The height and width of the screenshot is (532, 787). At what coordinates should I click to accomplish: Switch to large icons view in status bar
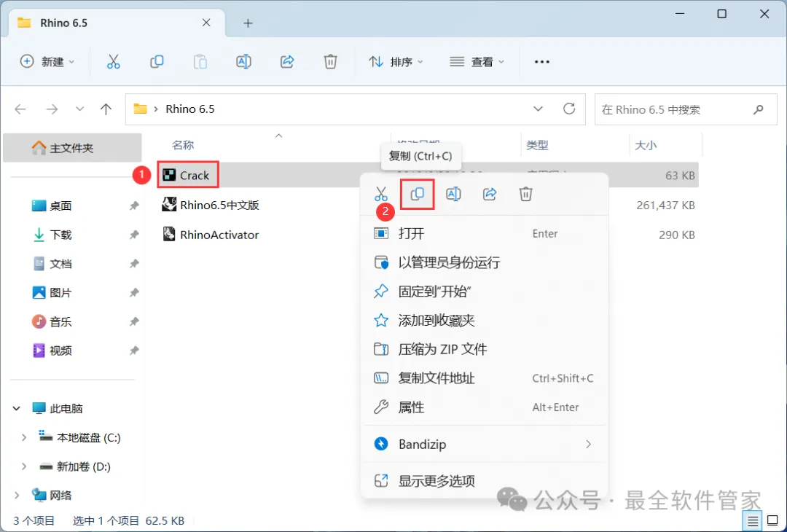(772, 521)
